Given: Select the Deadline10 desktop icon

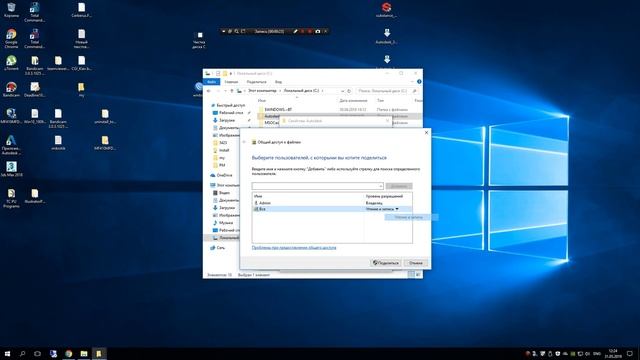Looking at the screenshot, I should click(x=35, y=89).
